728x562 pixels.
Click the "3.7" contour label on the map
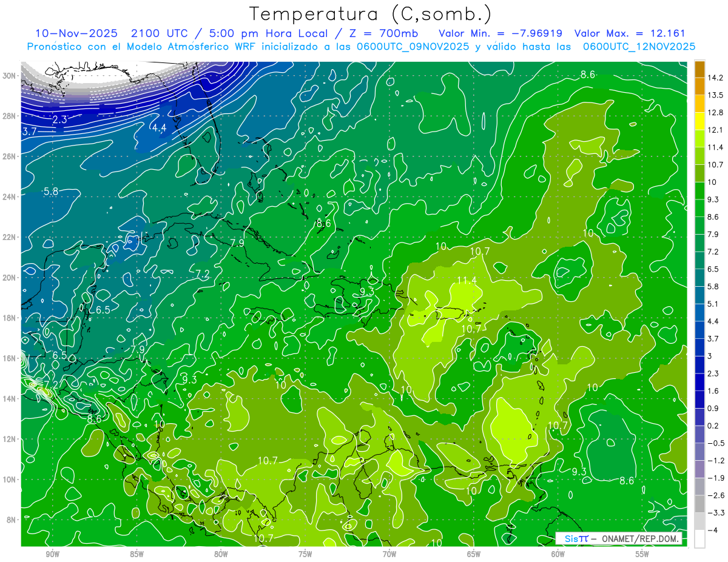coord(29,131)
